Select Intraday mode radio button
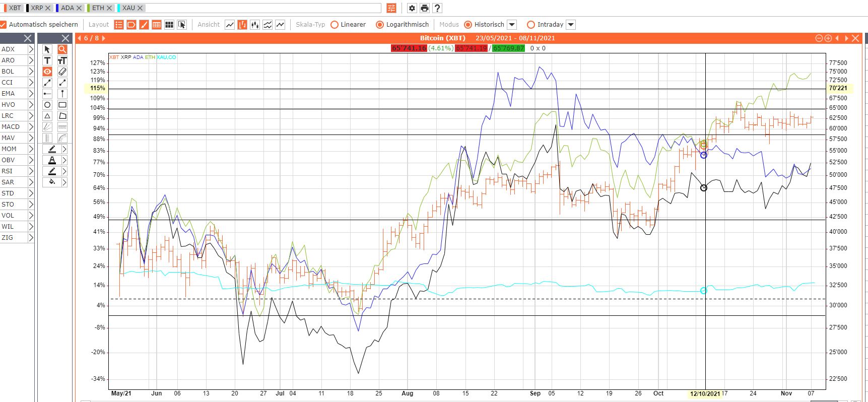868x402 pixels. coord(530,25)
